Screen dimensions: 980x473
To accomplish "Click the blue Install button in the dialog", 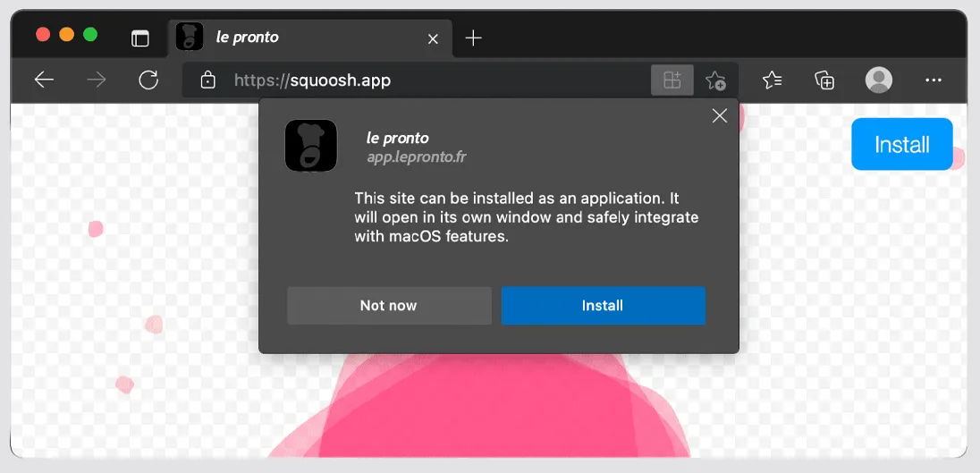I will tap(604, 306).
